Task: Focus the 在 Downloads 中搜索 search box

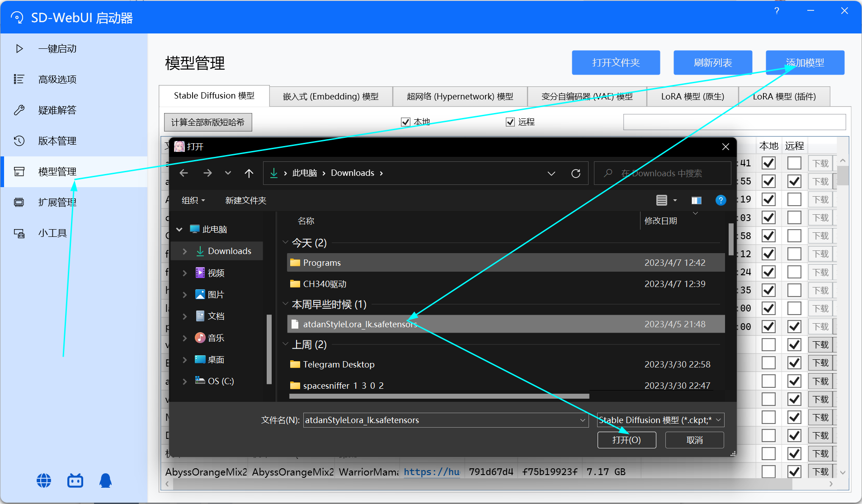Action: point(662,173)
